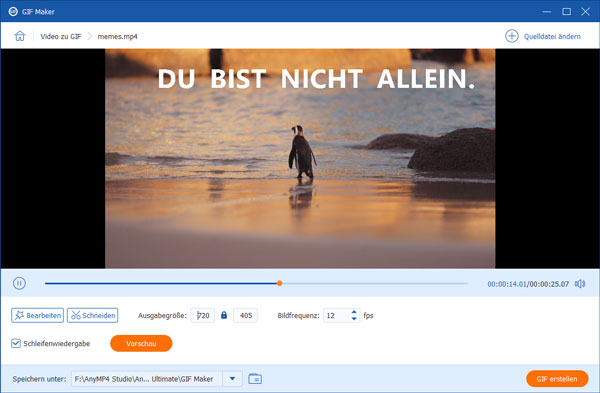Minimize the GIF Maker window

click(x=547, y=11)
